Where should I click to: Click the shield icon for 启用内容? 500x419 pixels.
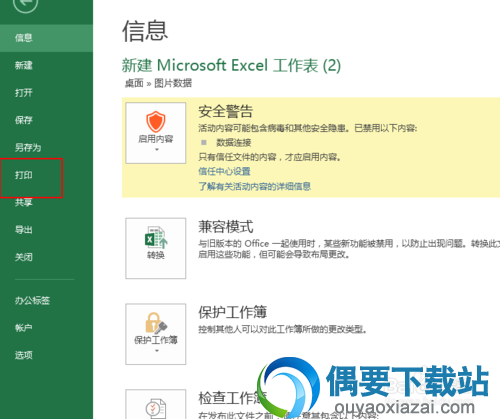tap(156, 122)
